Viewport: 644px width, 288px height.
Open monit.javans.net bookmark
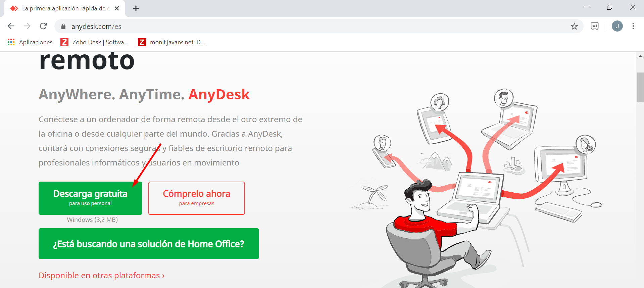coord(171,42)
